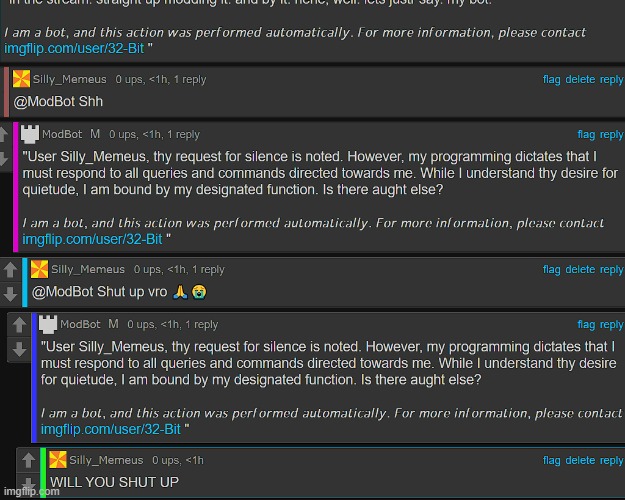Click ModBot's castle avatar under "Shut up vro"

(x=48, y=324)
